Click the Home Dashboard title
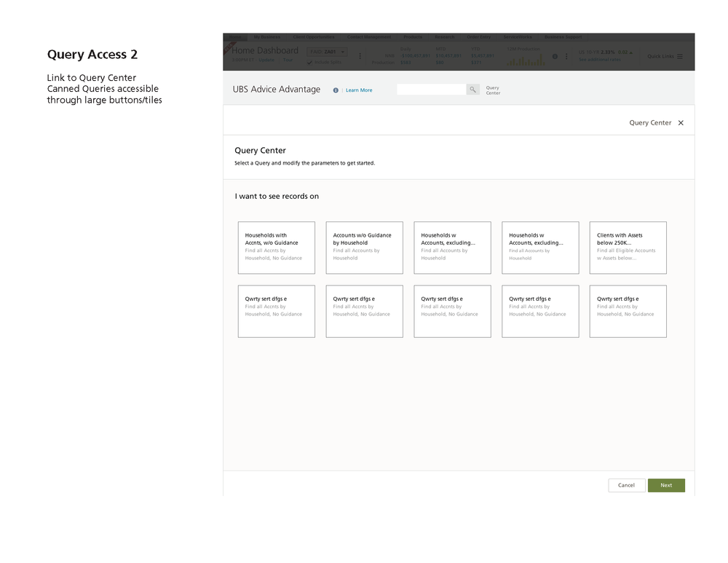The image size is (728, 563). 265,50
